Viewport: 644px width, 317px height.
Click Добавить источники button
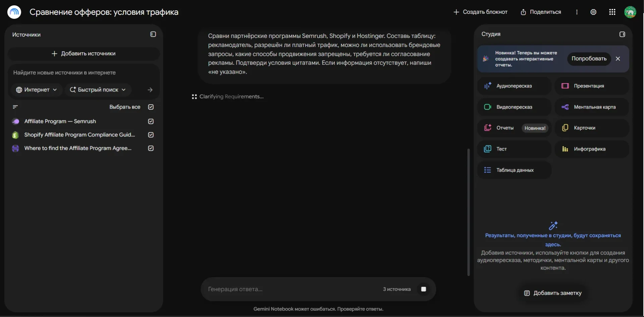click(84, 54)
